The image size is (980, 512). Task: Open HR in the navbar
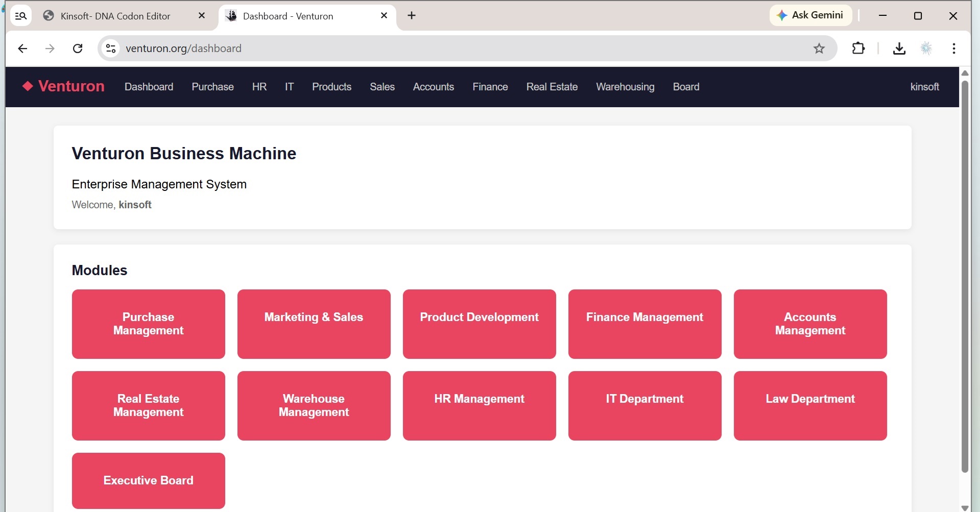(259, 87)
